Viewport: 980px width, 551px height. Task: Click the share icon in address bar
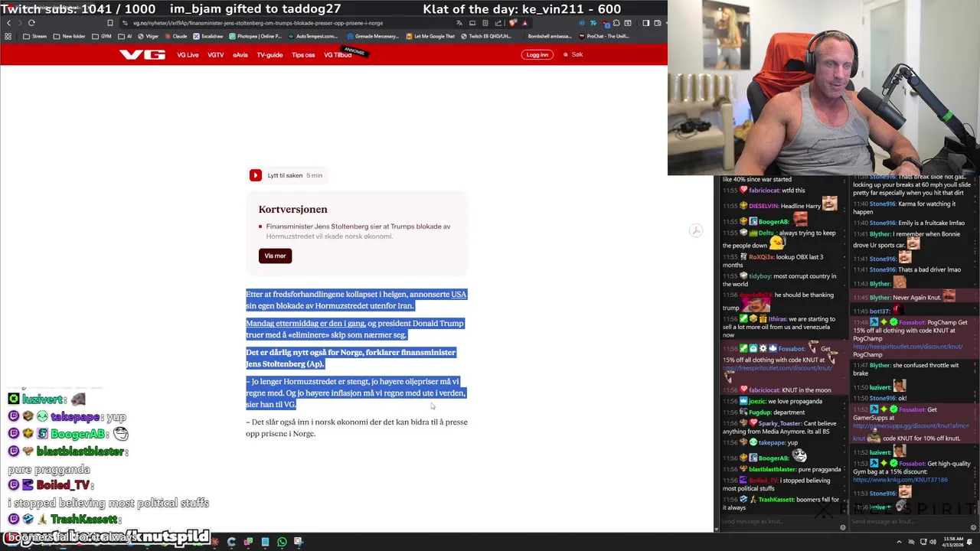[498, 23]
